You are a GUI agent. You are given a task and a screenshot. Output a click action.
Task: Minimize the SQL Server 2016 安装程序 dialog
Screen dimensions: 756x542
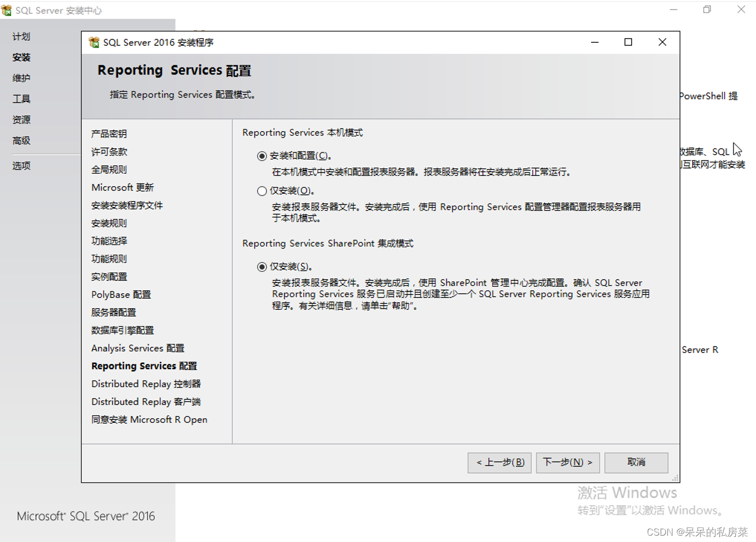(595, 42)
